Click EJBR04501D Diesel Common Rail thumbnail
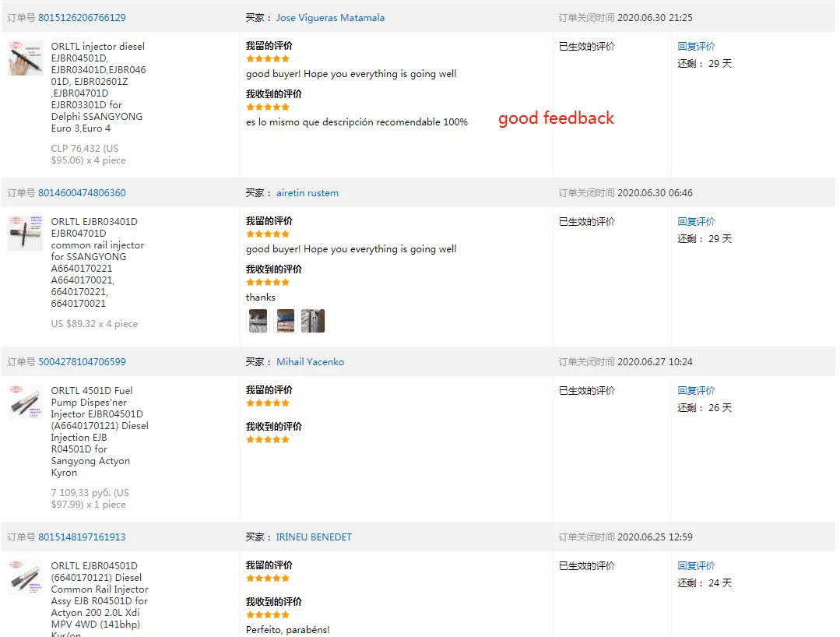Screen dimensions: 840x637 (x=25, y=578)
